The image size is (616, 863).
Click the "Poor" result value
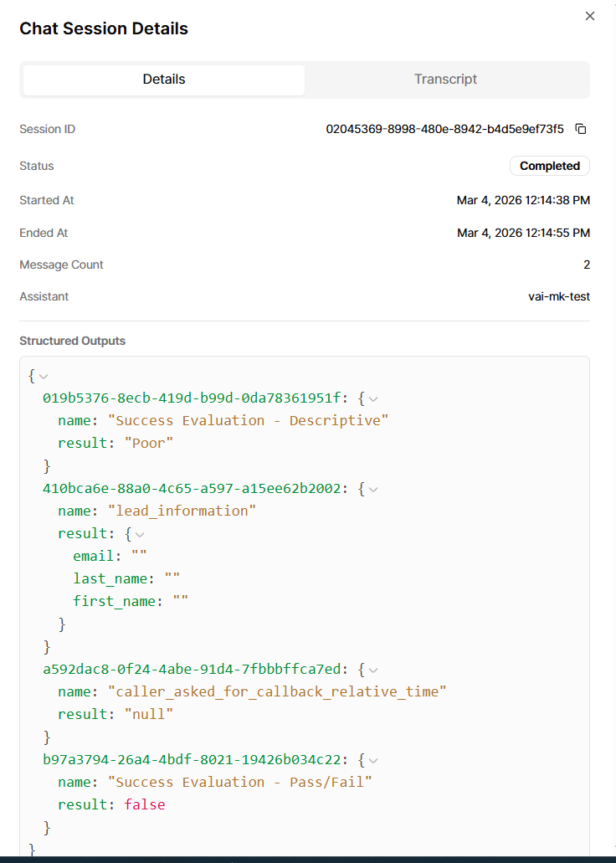pyautogui.click(x=149, y=443)
